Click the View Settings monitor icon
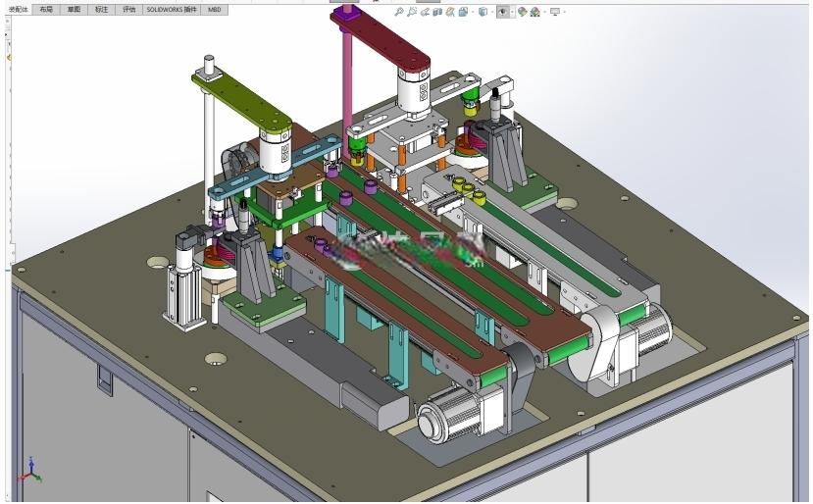This screenshot has height=504, width=813. pyautogui.click(x=555, y=12)
